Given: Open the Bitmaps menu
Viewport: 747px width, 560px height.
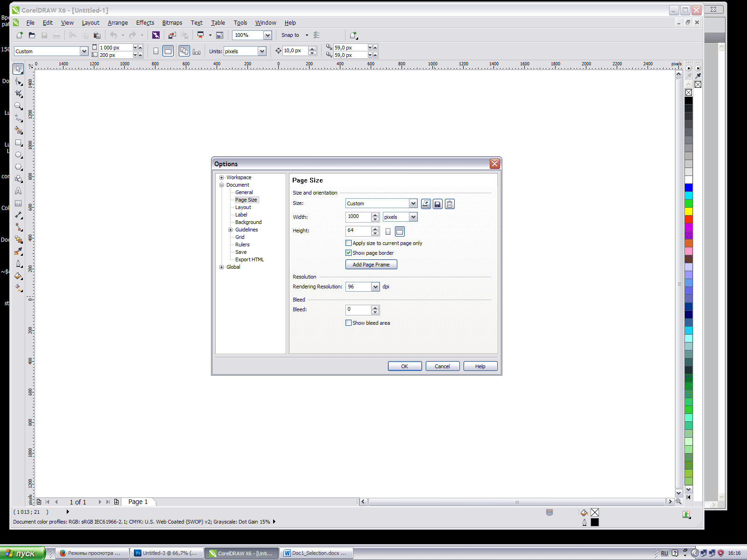Looking at the screenshot, I should click(x=172, y=22).
